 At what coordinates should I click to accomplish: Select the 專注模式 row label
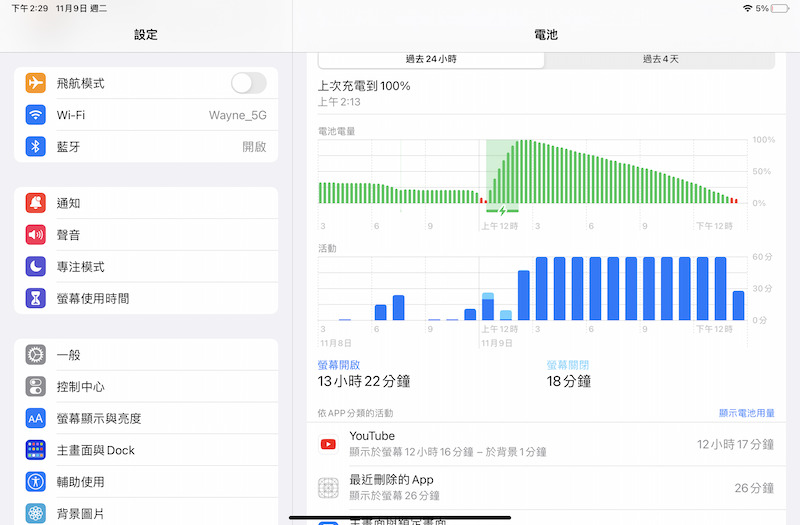pos(81,267)
